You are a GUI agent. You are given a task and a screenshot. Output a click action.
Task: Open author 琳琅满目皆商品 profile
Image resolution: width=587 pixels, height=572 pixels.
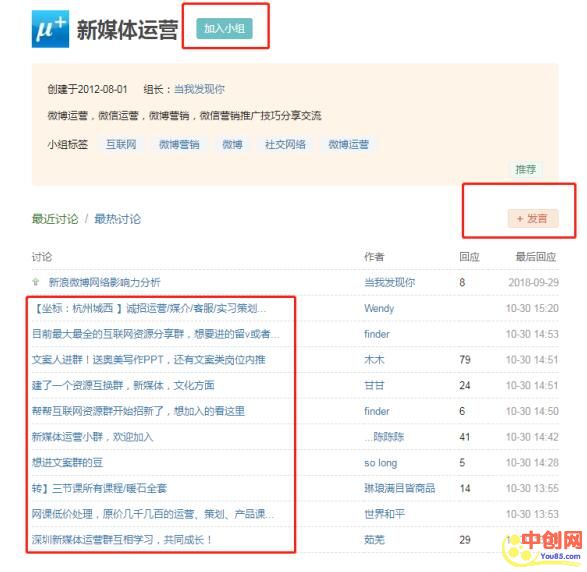(399, 488)
